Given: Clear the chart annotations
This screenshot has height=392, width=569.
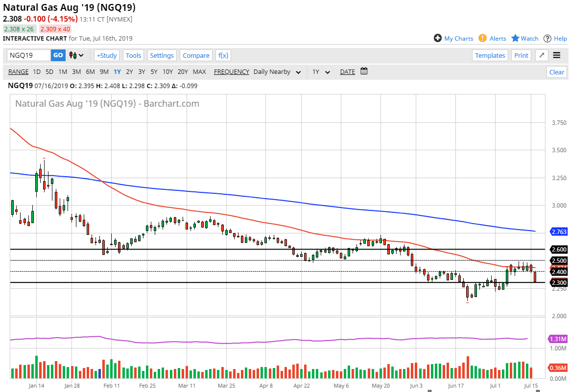Looking at the screenshot, I should click(557, 72).
